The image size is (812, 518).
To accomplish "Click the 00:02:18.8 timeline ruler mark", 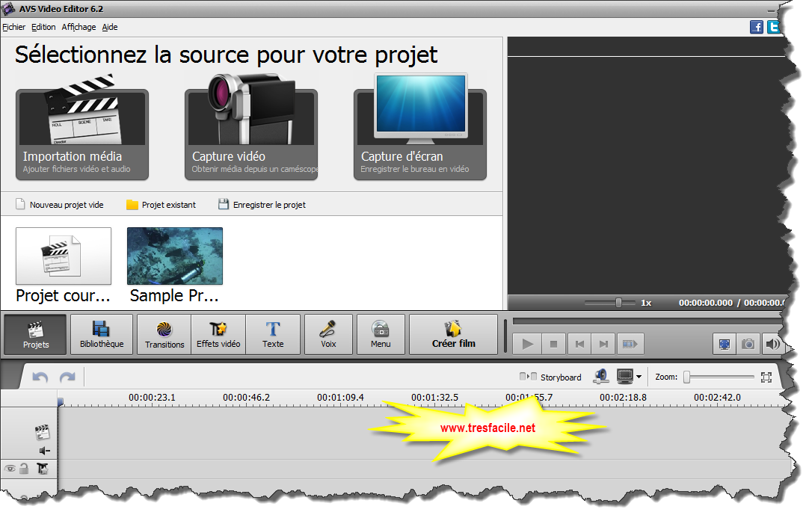I will (x=623, y=398).
